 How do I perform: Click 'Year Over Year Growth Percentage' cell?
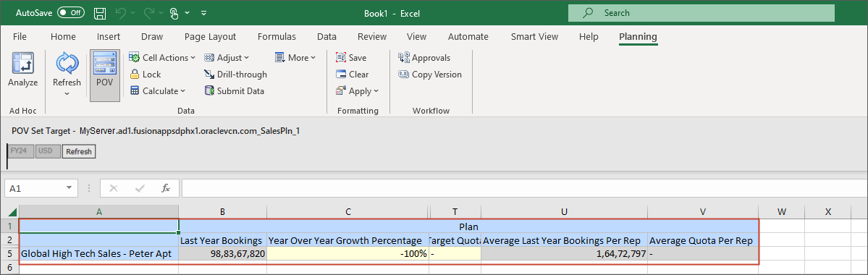[x=347, y=241]
